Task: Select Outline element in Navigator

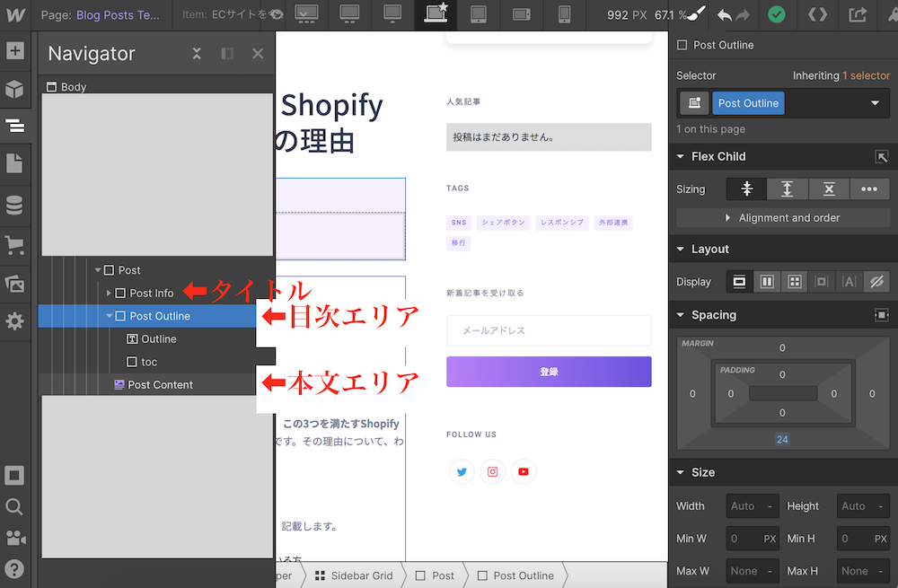Action: 159,339
